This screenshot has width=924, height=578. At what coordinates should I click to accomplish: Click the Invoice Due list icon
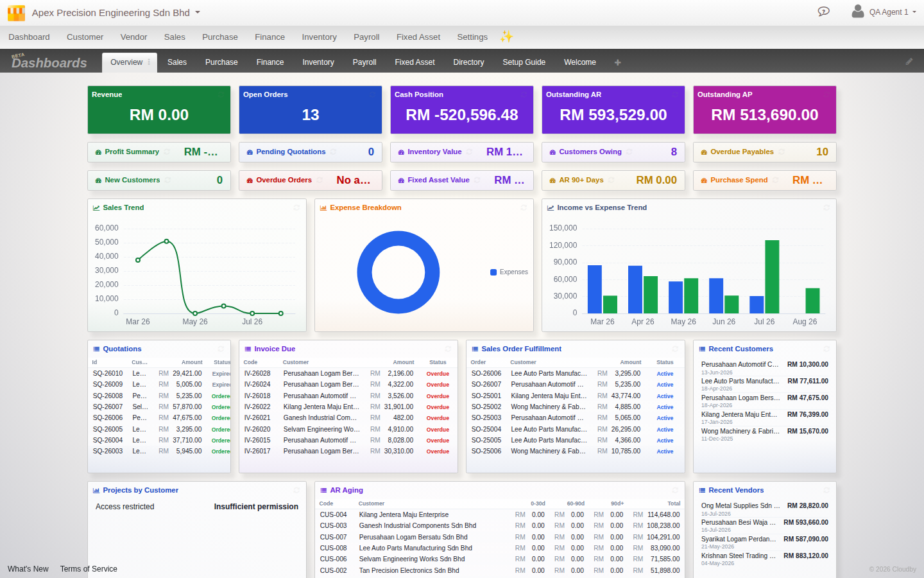point(248,349)
